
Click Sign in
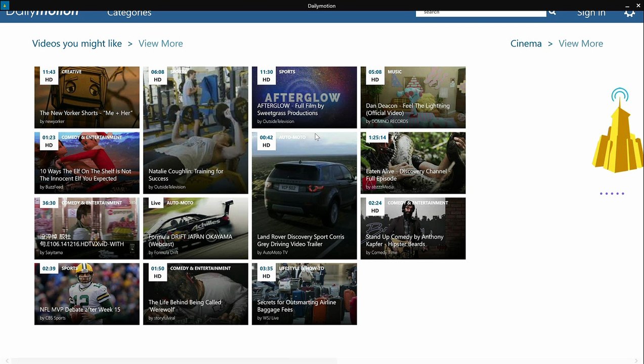pyautogui.click(x=591, y=14)
